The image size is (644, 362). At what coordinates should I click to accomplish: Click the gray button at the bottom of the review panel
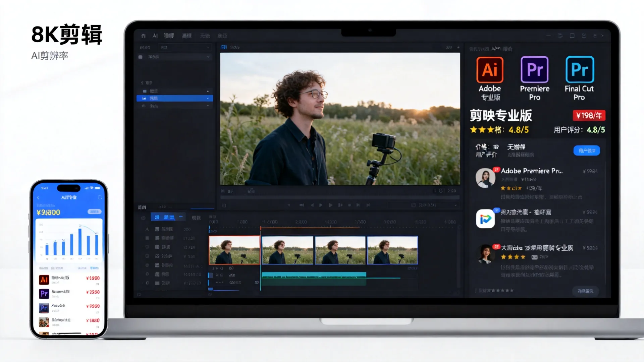tap(585, 291)
